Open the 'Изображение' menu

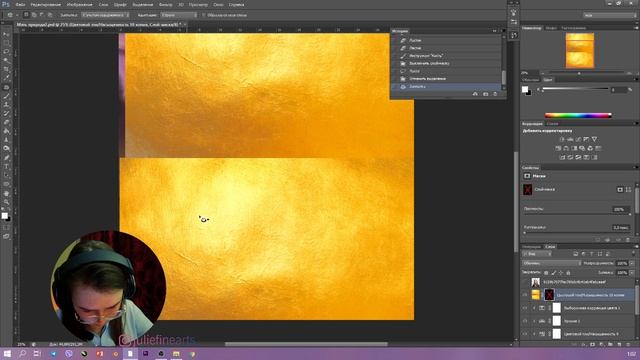click(x=79, y=4)
